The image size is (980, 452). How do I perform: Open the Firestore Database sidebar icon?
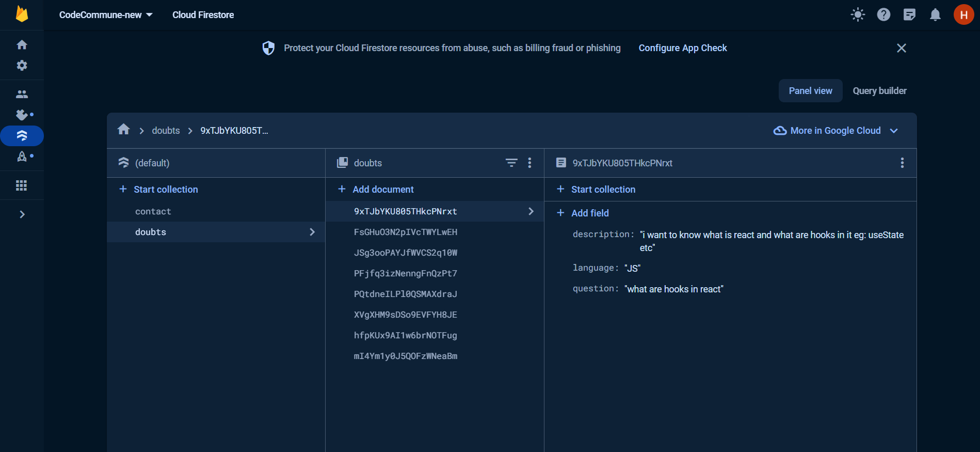pyautogui.click(x=22, y=136)
